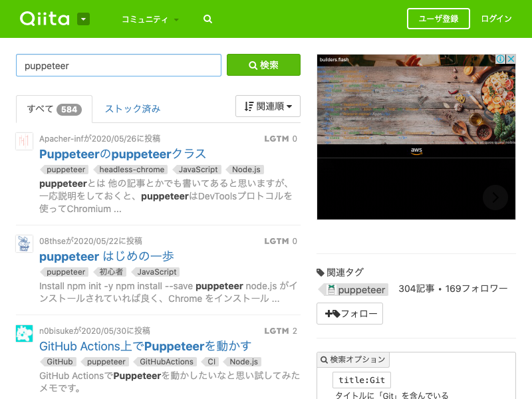
Task: Click Node.js tag in third result
Action: pyautogui.click(x=243, y=362)
